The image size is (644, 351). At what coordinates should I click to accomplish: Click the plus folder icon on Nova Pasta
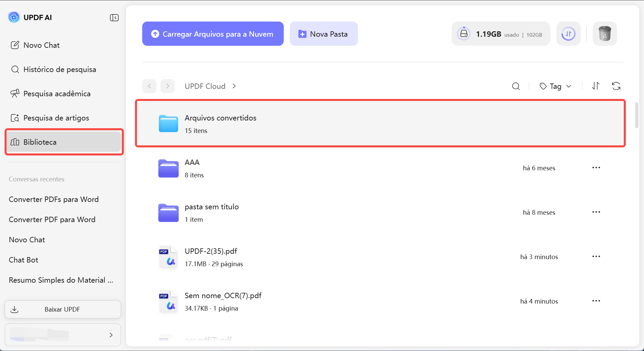pyautogui.click(x=302, y=34)
